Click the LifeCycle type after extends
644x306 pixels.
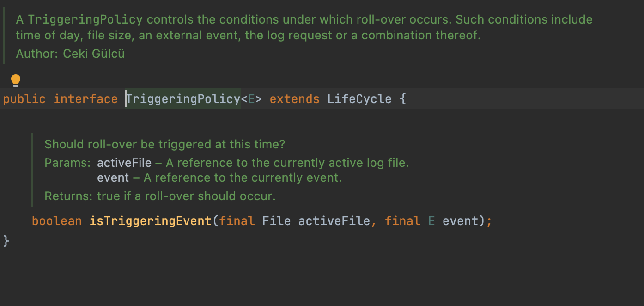[x=359, y=99]
